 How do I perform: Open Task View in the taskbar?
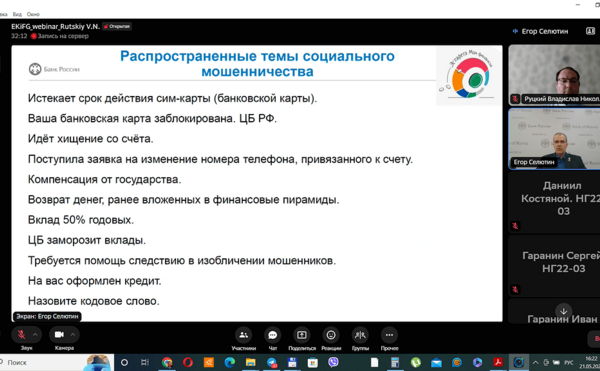[145, 362]
